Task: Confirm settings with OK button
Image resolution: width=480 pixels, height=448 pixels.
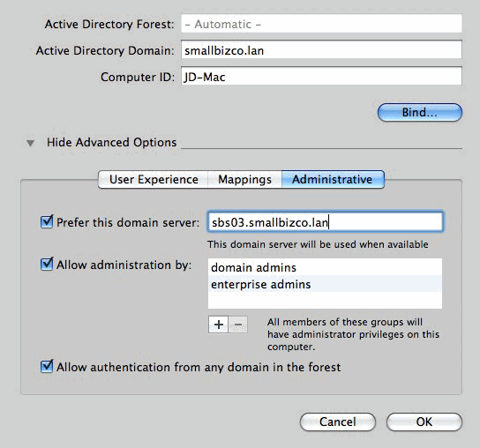Action: (424, 422)
